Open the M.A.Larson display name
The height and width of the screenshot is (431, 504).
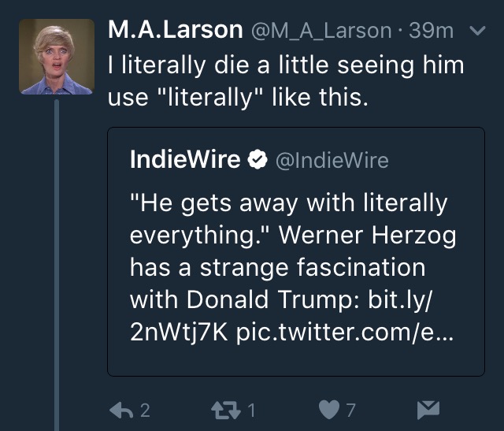click(x=175, y=30)
